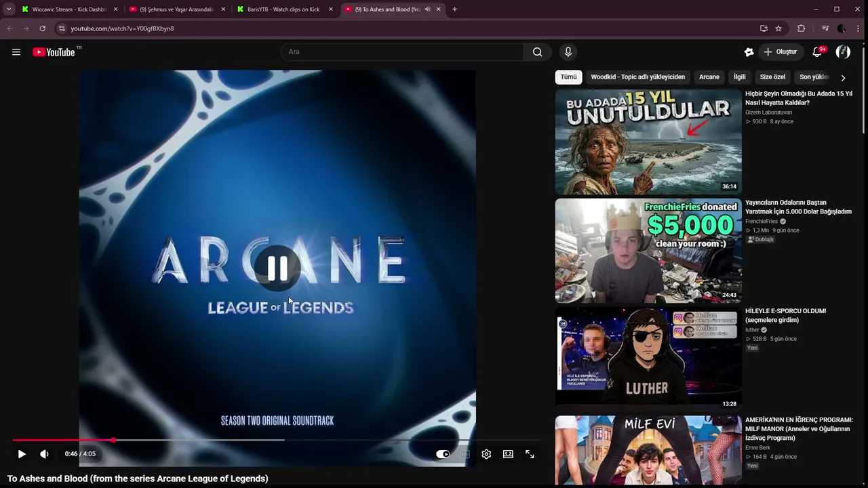This screenshot has height=488, width=868.
Task: Select the Size özel filter chip
Action: tap(772, 77)
